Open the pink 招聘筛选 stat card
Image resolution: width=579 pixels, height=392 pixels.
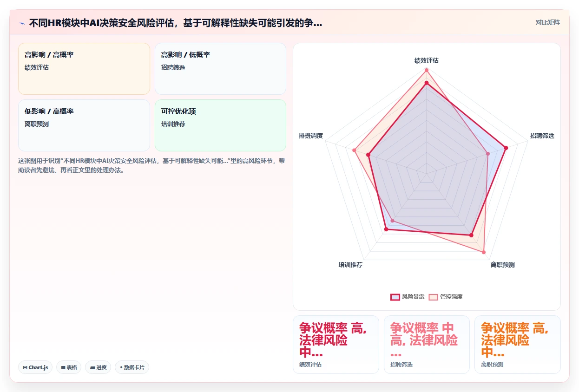pos(427,344)
